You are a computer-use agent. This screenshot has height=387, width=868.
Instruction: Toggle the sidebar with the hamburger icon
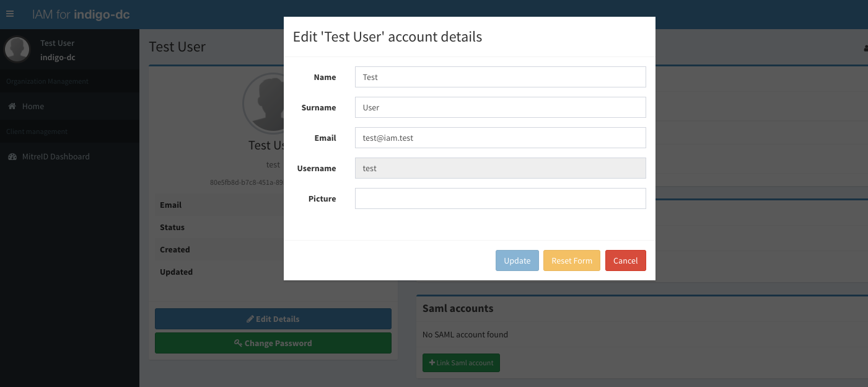click(10, 14)
